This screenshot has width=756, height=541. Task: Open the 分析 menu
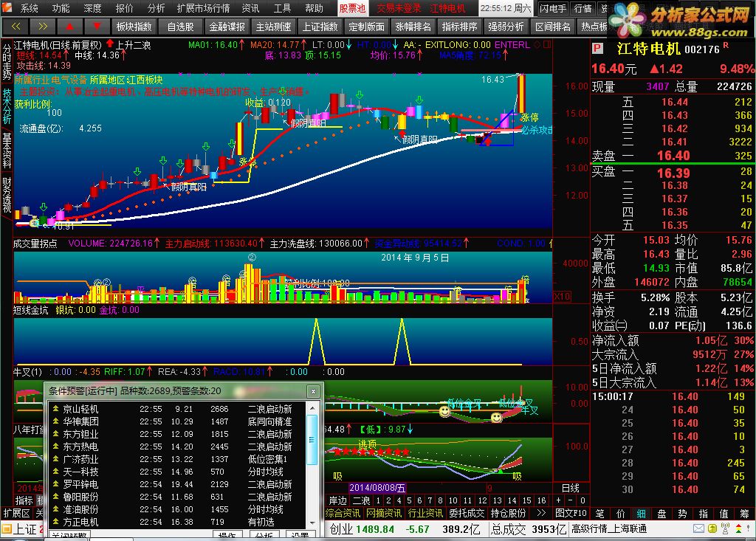point(157,8)
